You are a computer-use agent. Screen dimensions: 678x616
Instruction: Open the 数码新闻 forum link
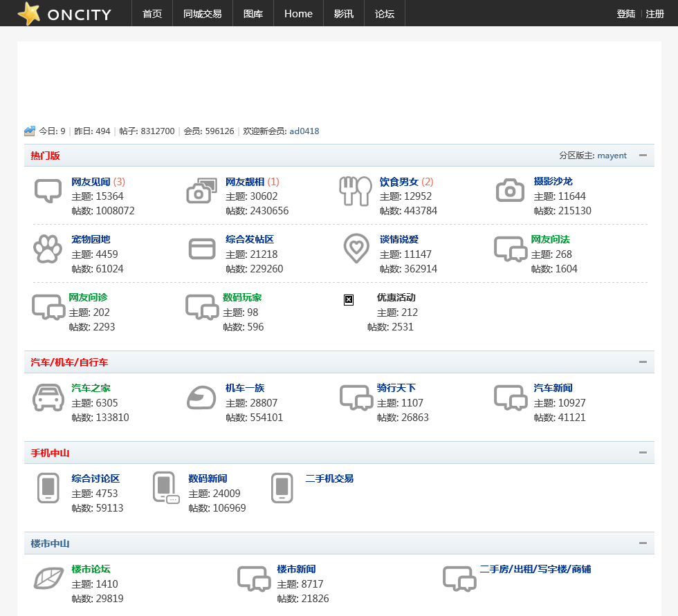coord(208,478)
